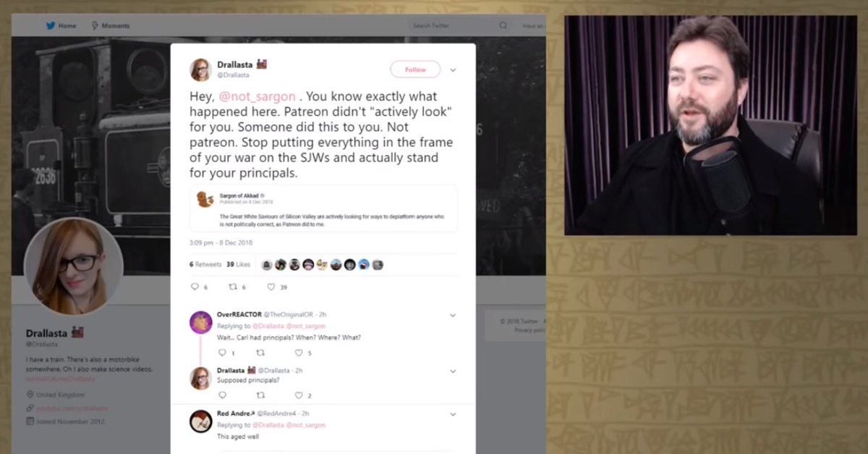Image resolution: width=868 pixels, height=454 pixels.
Task: Open the OverREACTOR reply options chevron
Action: [x=454, y=316]
